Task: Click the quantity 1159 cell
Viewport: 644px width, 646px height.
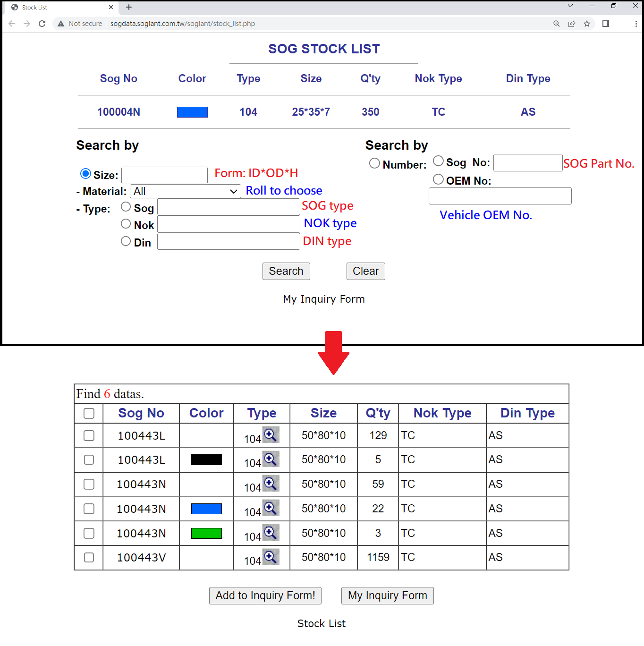Action: 378,557
